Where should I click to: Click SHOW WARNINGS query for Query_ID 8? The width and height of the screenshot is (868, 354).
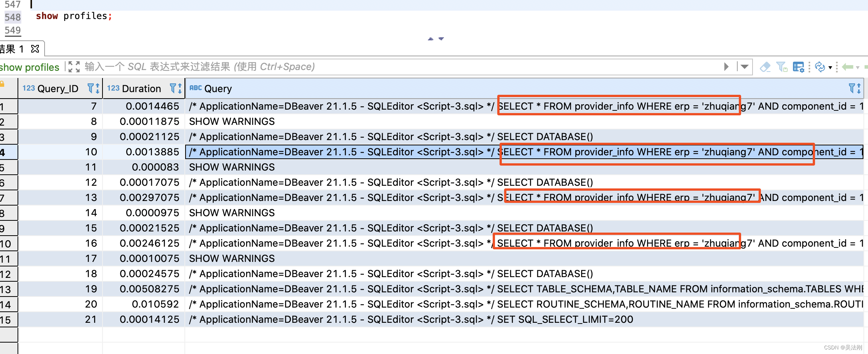[524, 121]
